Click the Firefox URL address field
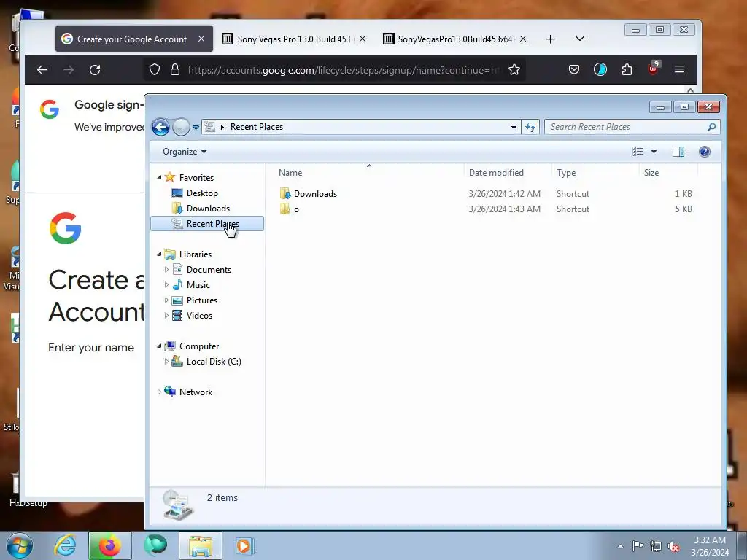The width and height of the screenshot is (747, 560). (x=344, y=70)
